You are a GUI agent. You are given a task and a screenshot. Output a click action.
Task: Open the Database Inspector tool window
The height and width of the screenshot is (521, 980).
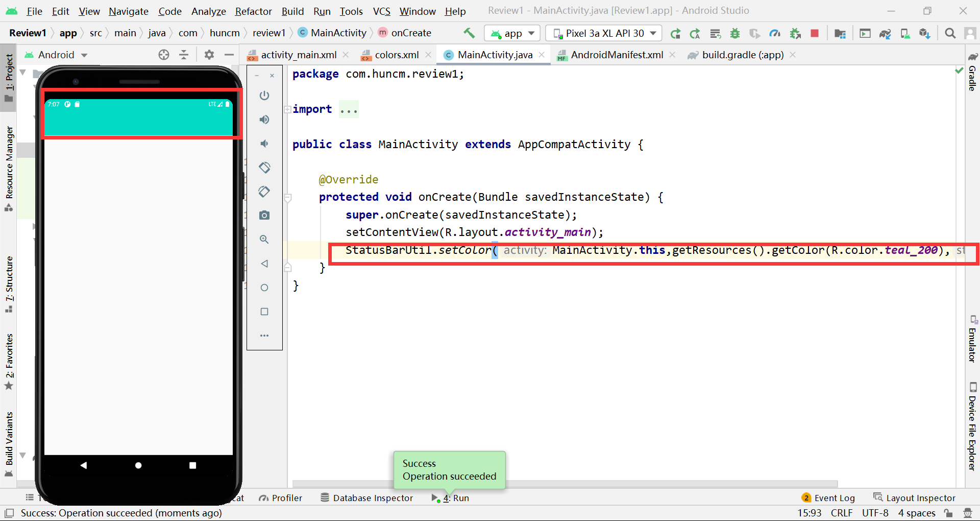pos(366,498)
